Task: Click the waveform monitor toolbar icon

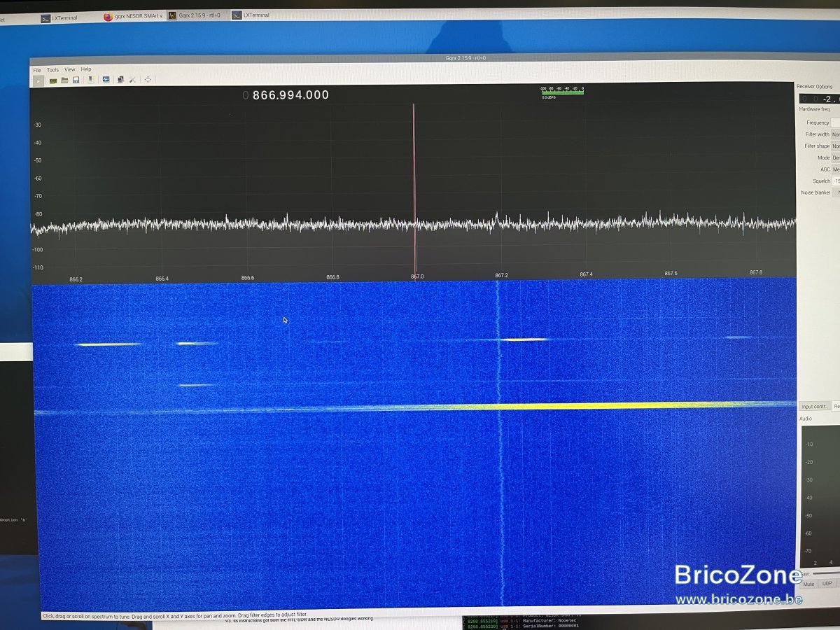Action: point(106,80)
